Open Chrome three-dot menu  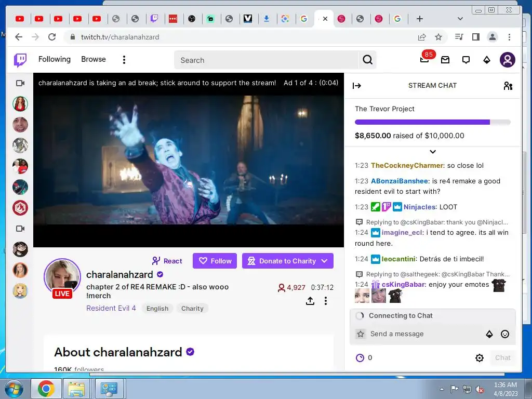pos(509,37)
